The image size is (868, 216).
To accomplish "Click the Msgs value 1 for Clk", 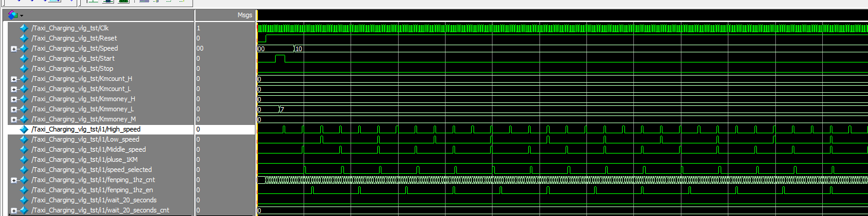I will click(x=198, y=28).
